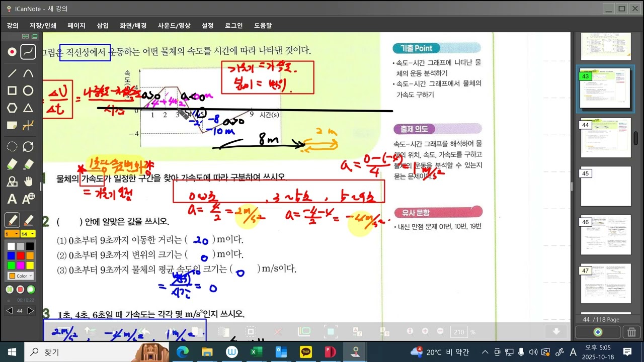Viewport: 644px width, 362px height.
Task: Select the white eraser tool
Action: tap(29, 164)
